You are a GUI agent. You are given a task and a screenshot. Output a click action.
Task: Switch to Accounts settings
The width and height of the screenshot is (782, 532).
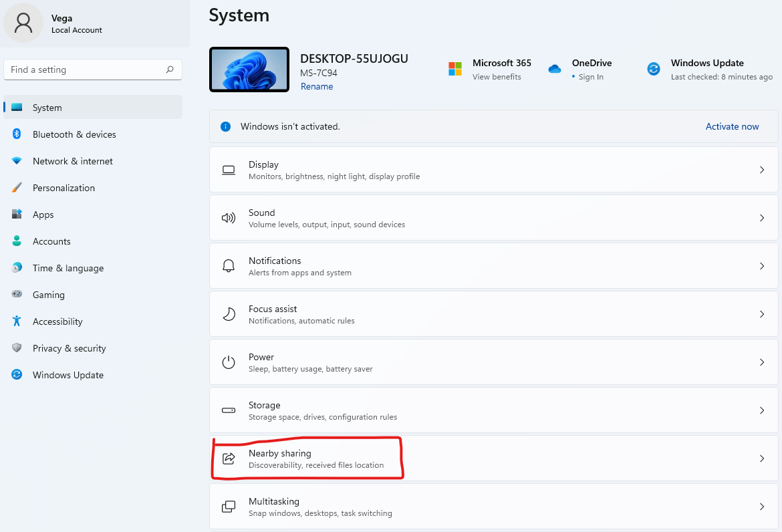[x=93, y=241]
